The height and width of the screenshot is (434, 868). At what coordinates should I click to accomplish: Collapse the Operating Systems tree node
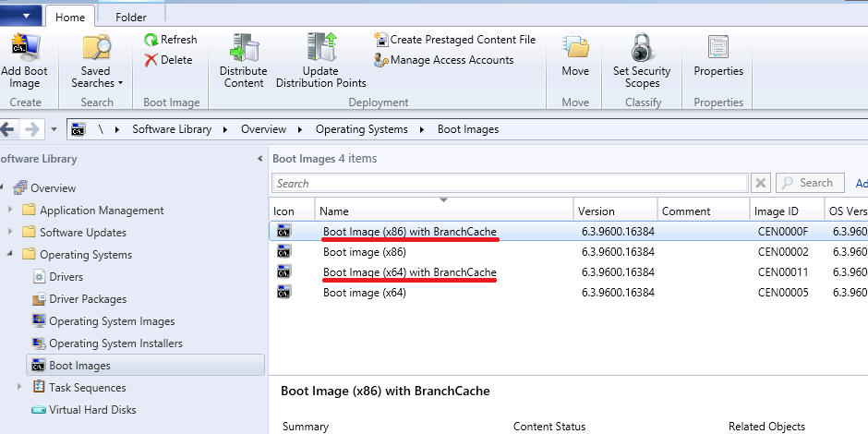(x=10, y=255)
